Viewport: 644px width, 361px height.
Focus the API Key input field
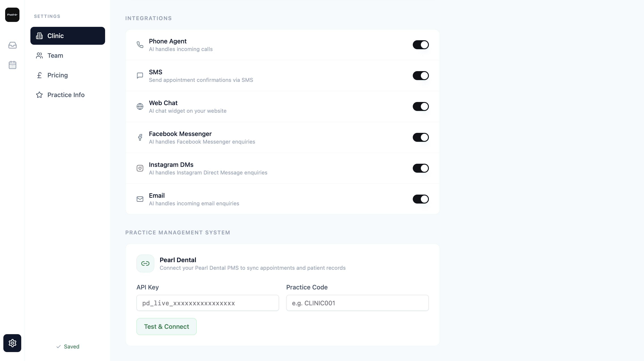pyautogui.click(x=208, y=303)
